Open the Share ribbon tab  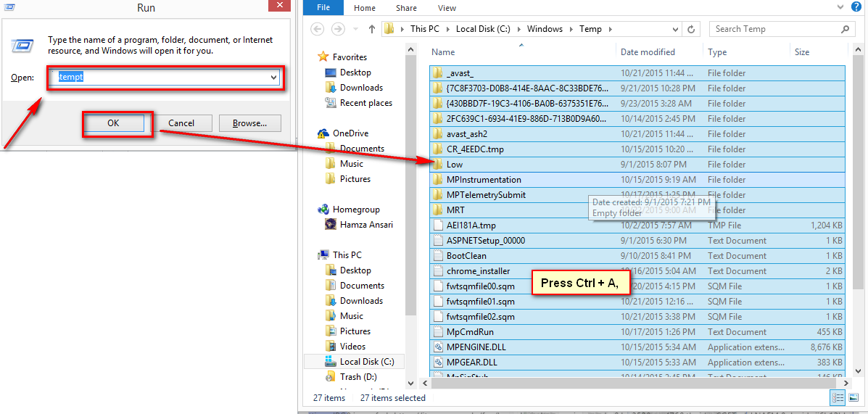406,8
